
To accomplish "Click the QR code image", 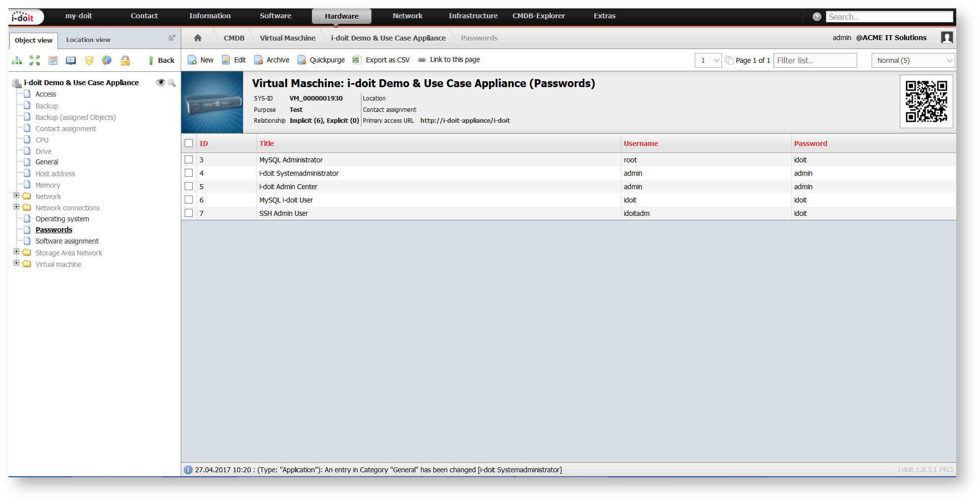I will coord(926,101).
